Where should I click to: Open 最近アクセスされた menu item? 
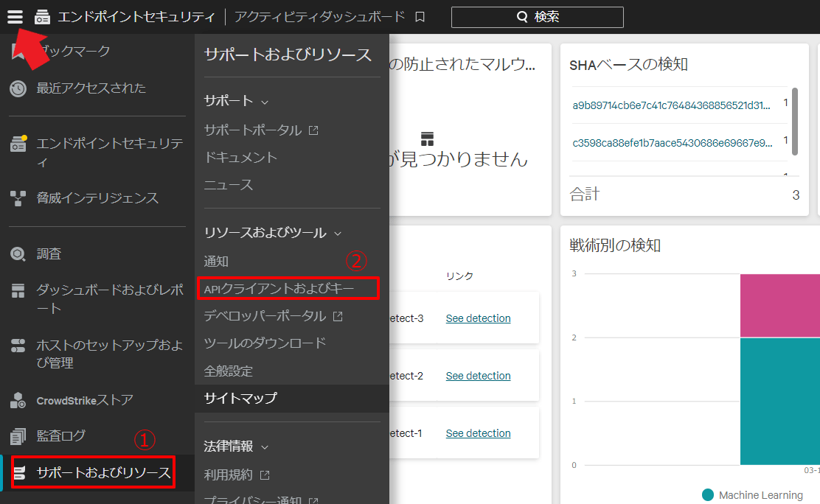click(x=91, y=88)
